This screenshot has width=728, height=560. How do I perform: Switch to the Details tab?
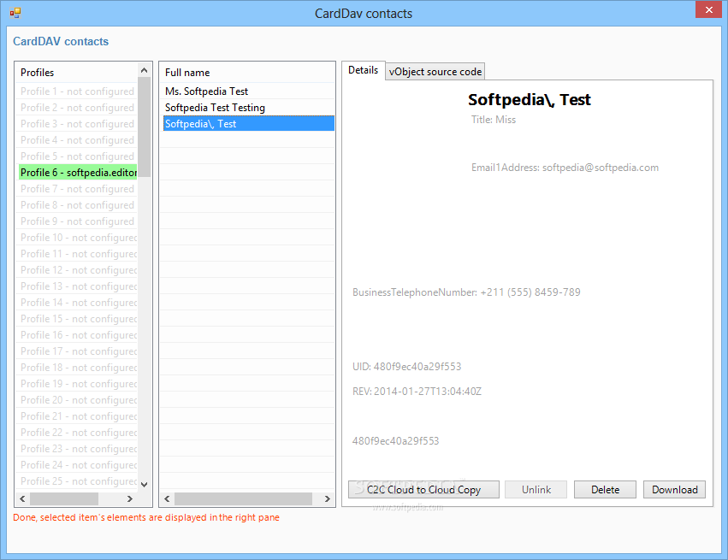click(x=363, y=70)
